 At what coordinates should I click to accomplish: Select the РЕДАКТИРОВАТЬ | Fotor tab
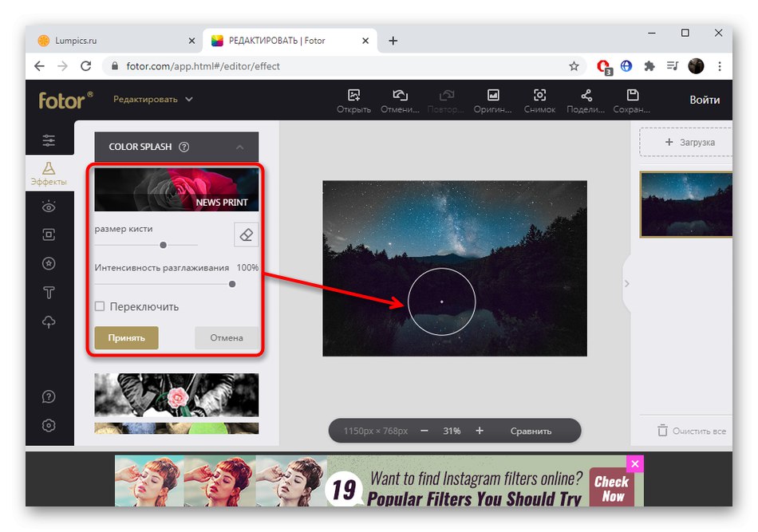point(291,41)
